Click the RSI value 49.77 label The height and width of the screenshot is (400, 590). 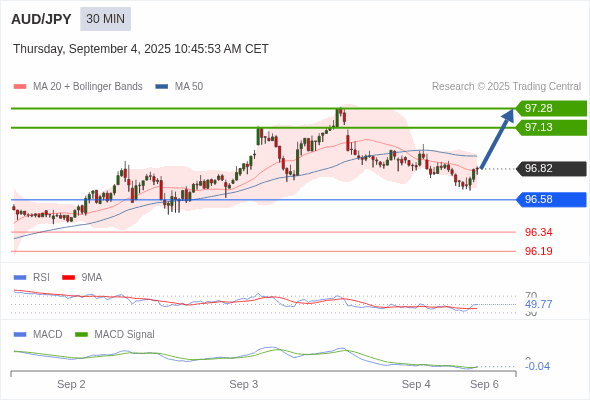pos(538,304)
